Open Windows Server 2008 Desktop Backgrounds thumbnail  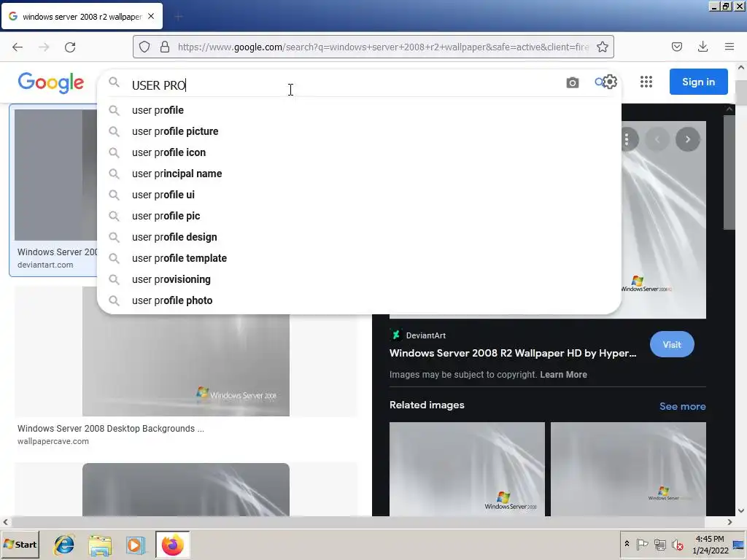pos(186,351)
